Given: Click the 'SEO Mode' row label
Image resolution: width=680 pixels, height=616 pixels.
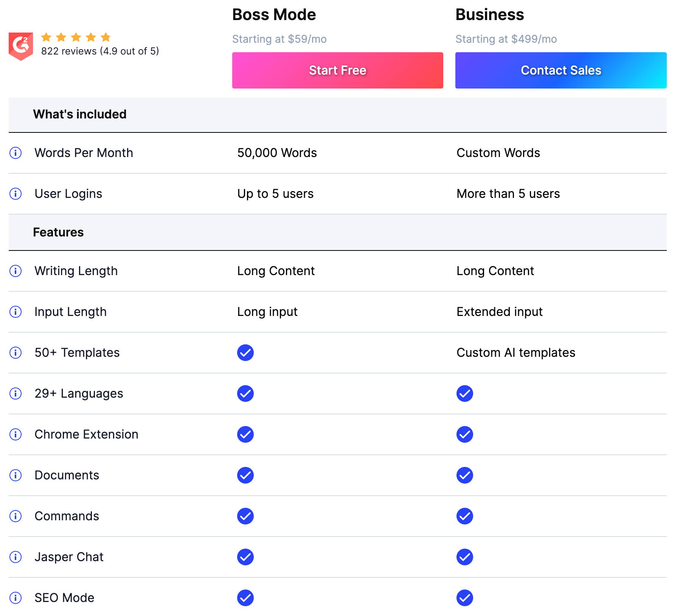Looking at the screenshot, I should coord(65,598).
